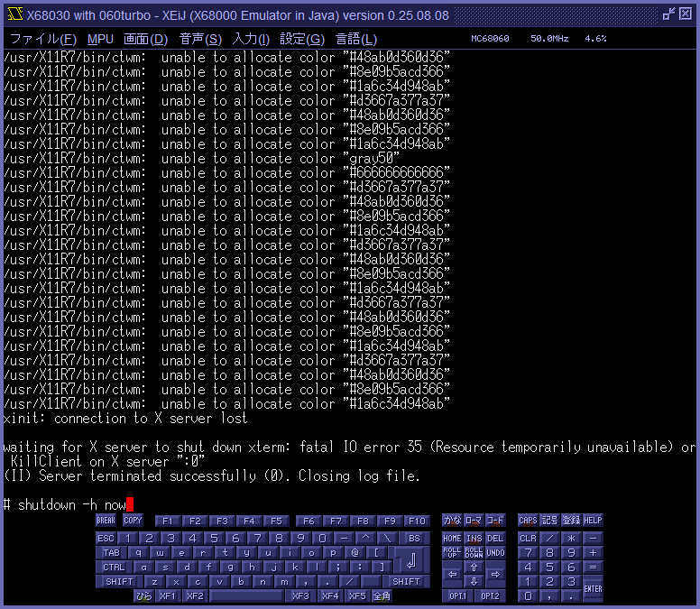Click the right arrow cursor key
The image size is (700, 609).
coord(495,574)
